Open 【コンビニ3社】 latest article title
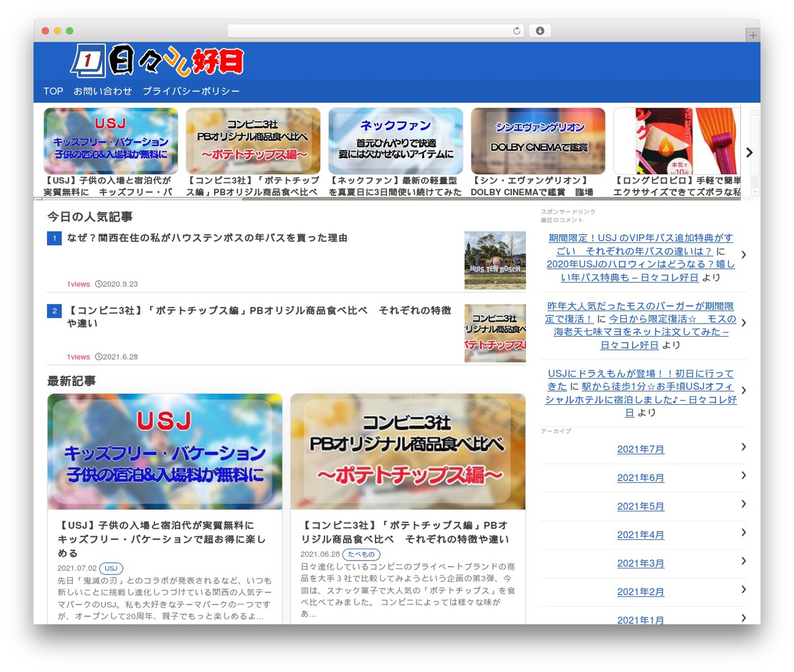Viewport: 794px width, 672px height. click(404, 532)
